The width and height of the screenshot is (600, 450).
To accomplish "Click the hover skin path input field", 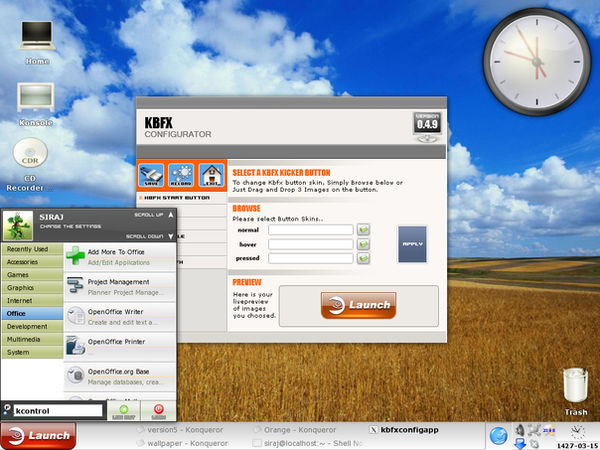I will click(310, 244).
